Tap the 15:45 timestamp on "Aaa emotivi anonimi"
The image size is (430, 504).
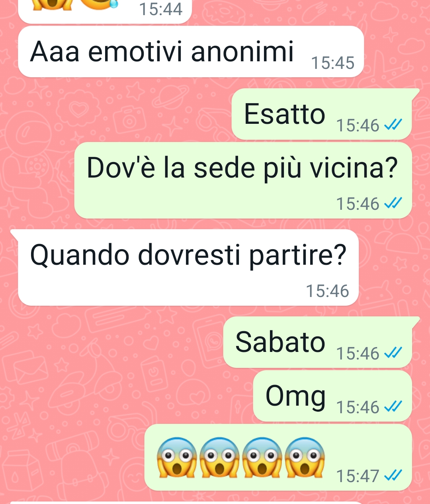click(x=332, y=63)
